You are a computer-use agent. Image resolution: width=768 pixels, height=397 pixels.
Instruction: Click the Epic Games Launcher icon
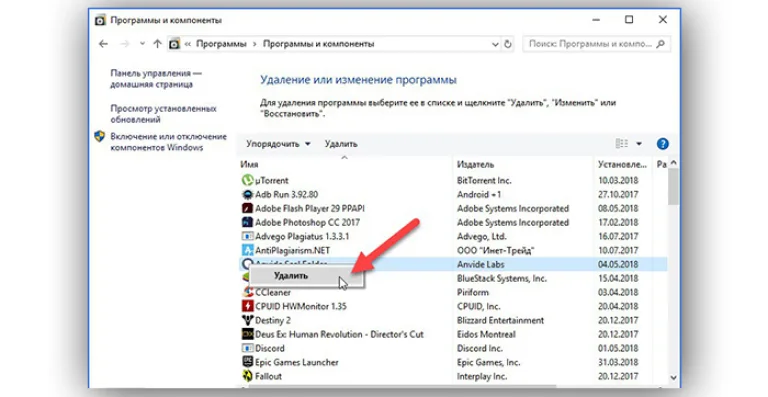pyautogui.click(x=247, y=362)
